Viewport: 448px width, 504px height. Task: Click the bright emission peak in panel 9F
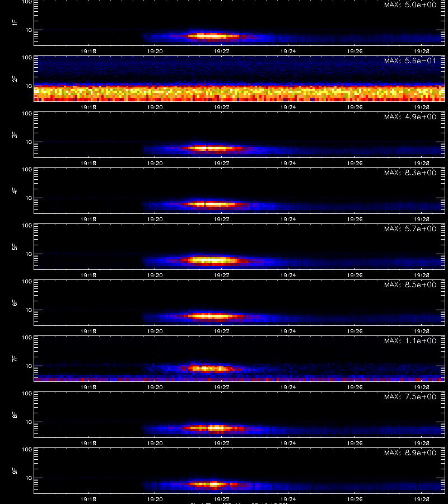212,484
